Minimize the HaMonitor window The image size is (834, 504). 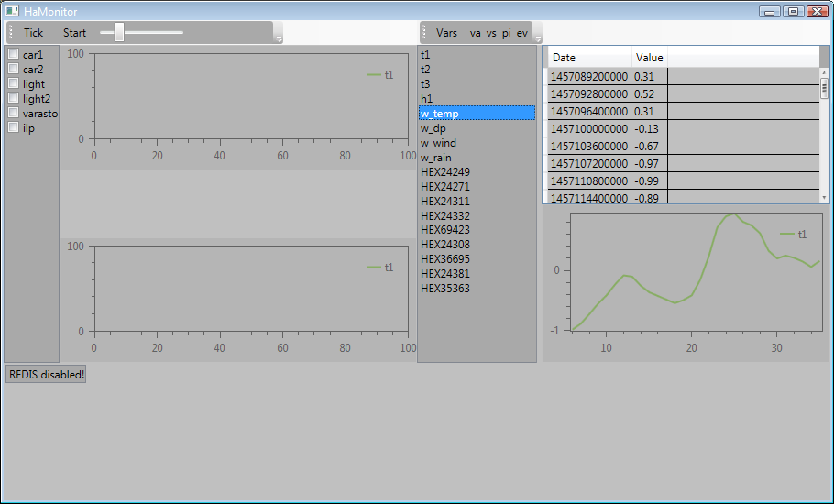(x=770, y=12)
